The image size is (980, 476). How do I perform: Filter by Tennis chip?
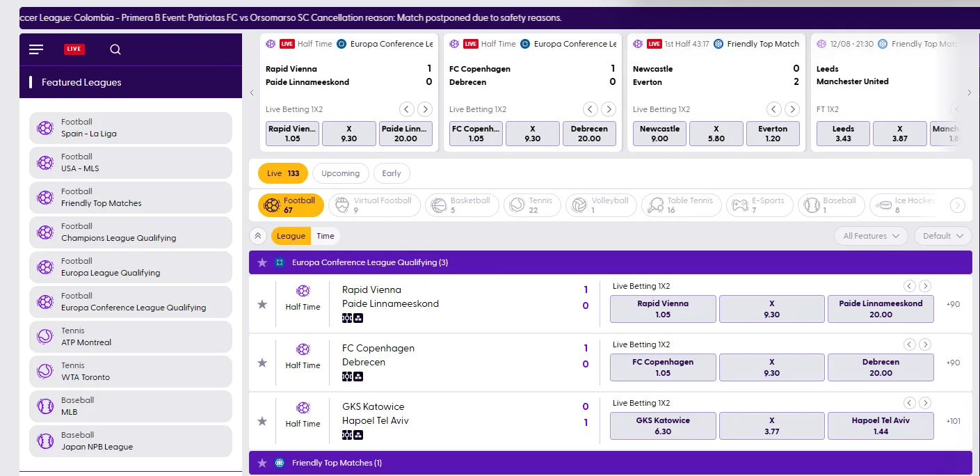click(x=533, y=205)
